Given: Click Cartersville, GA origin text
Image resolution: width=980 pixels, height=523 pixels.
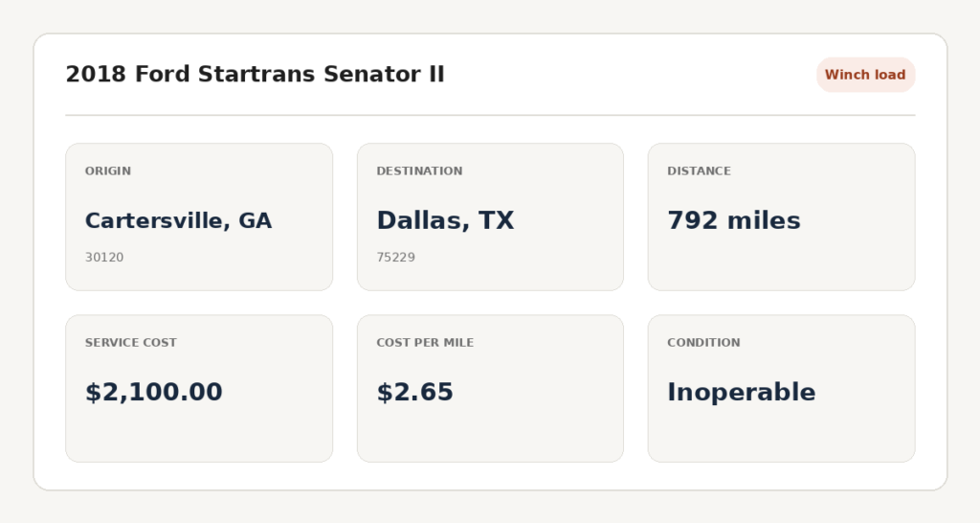Looking at the screenshot, I should tap(178, 221).
